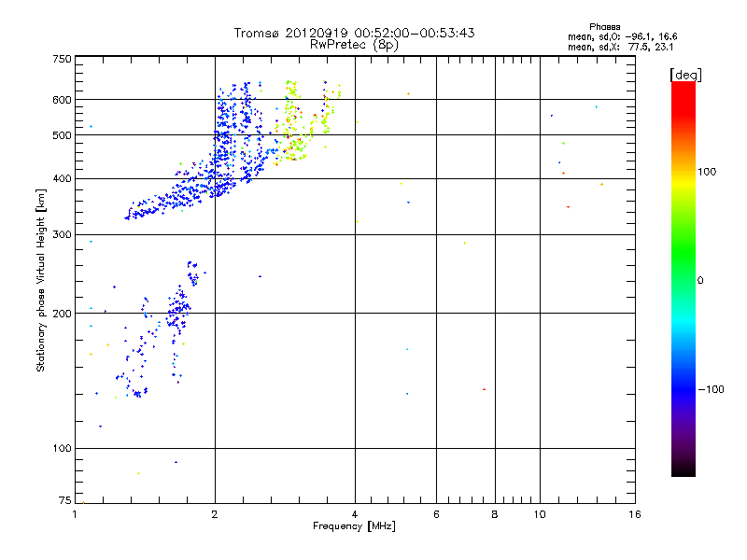
Task: Click the x-axis tick label '2'
Action: tap(215, 514)
